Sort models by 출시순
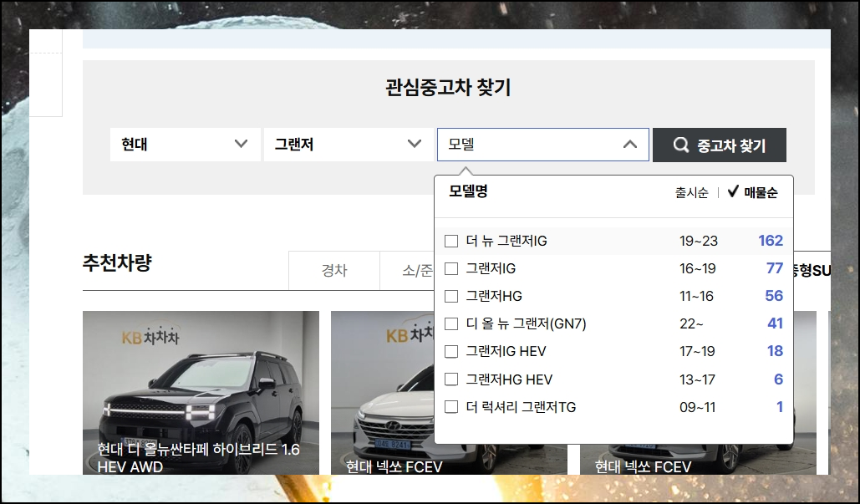860x504 pixels. pos(692,192)
